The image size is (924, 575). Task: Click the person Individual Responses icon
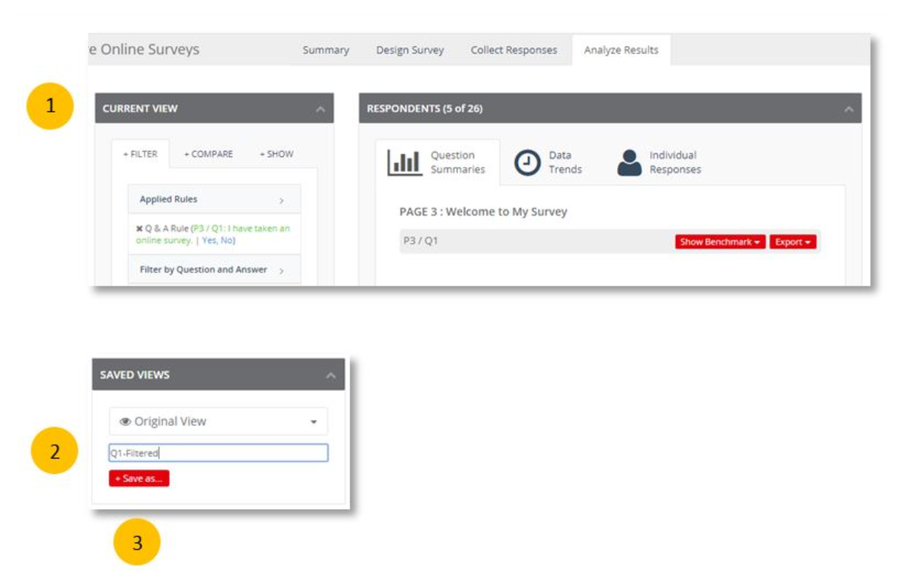(x=629, y=163)
